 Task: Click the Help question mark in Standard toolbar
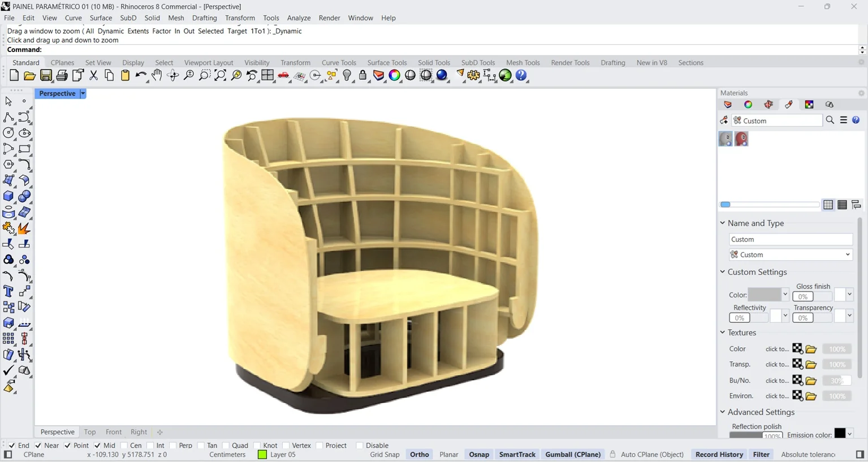pyautogui.click(x=521, y=75)
